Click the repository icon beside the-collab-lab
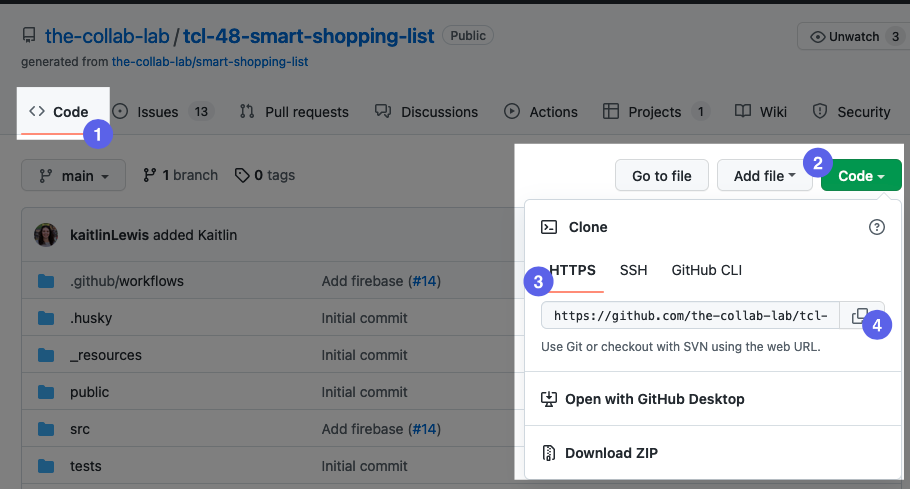Screen dimensions: 910x489 click(29, 35)
